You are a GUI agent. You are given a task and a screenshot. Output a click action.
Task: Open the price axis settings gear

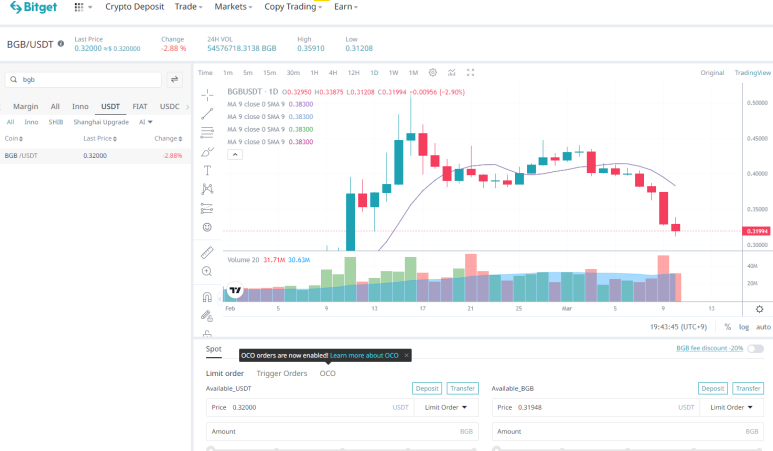tap(760, 309)
